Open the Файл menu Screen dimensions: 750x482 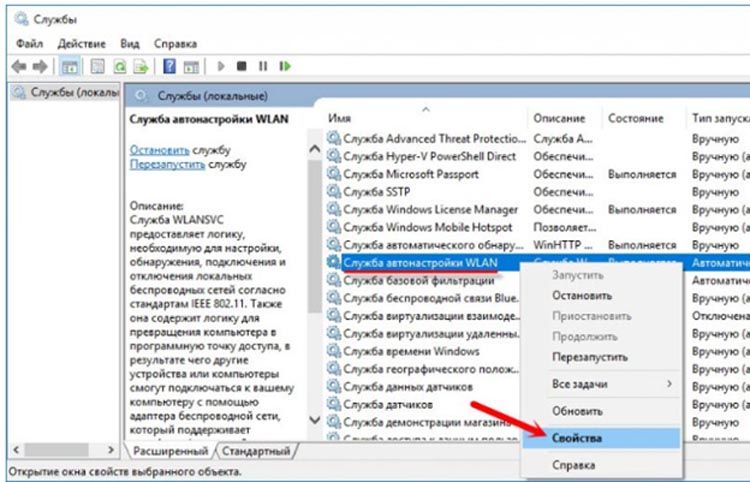tap(30, 44)
